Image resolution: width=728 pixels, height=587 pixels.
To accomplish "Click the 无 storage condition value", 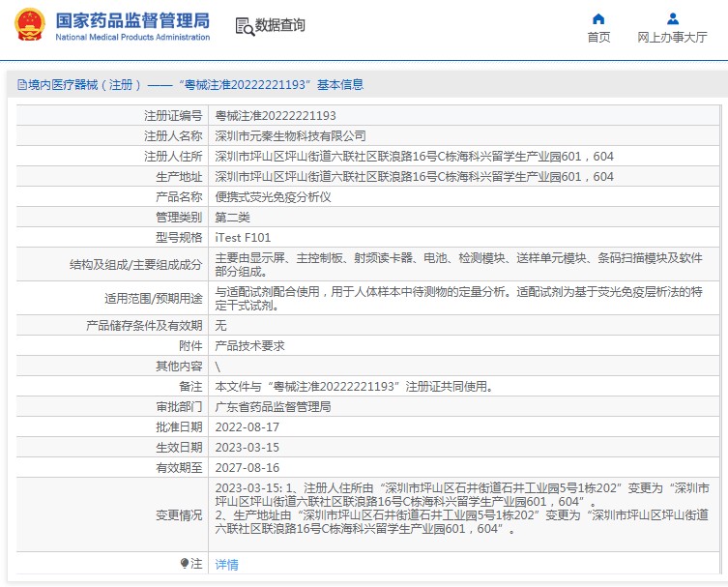I will (220, 325).
